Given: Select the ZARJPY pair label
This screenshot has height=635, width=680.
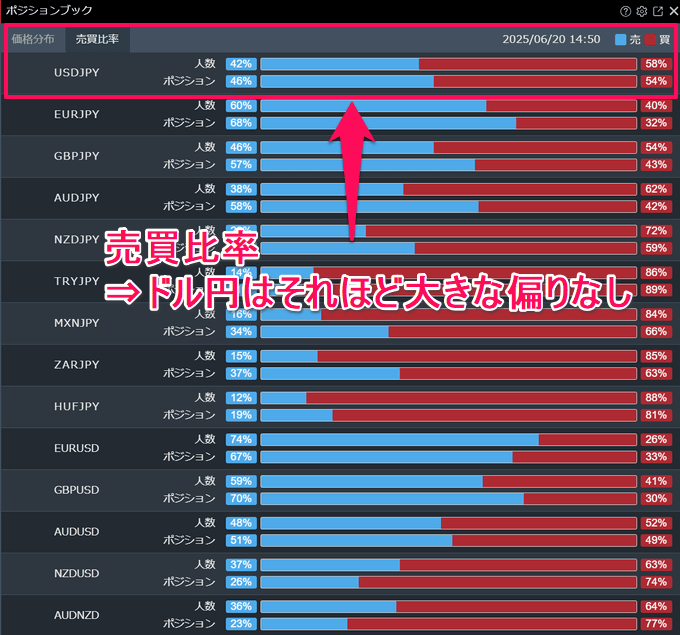Looking at the screenshot, I should coord(77,364).
